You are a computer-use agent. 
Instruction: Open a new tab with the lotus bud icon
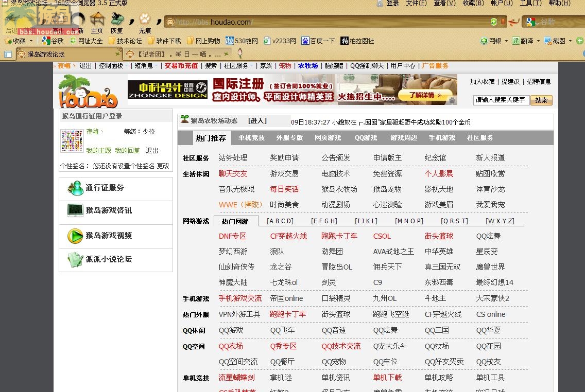[240, 54]
